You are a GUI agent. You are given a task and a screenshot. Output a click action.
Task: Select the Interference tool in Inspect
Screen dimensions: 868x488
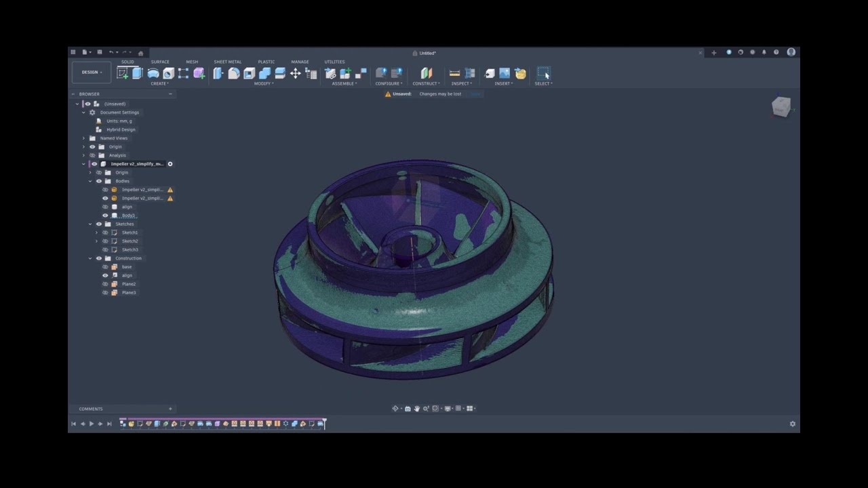click(x=470, y=73)
